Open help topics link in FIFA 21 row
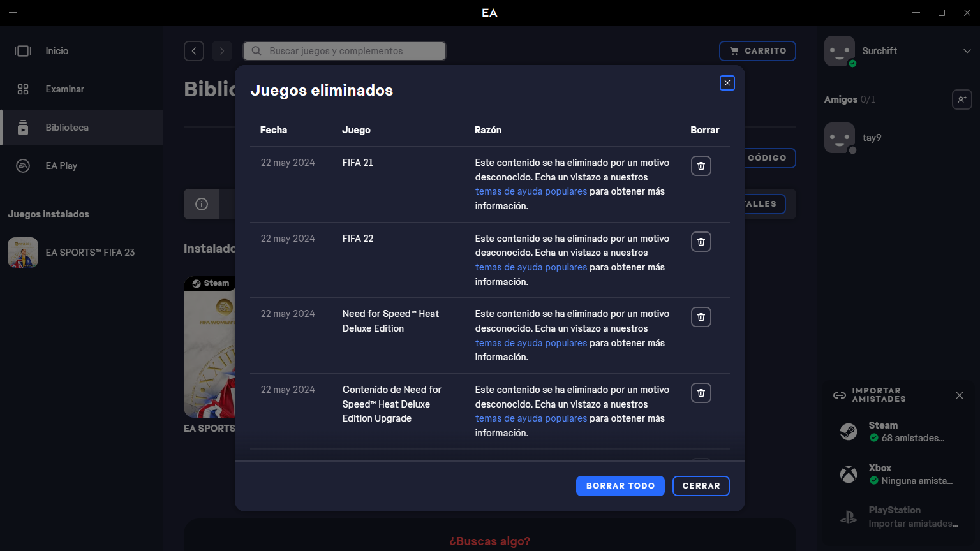Viewport: 980px width, 551px height. coord(531,191)
